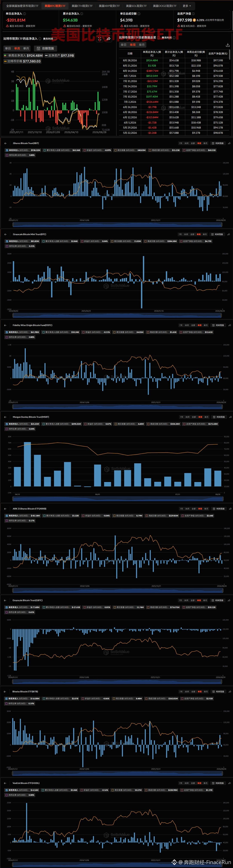The width and height of the screenshot is (233, 868).
Task: Toggle 单周净流入 checkbox for iShares IBIT
Action: pos(7,150)
